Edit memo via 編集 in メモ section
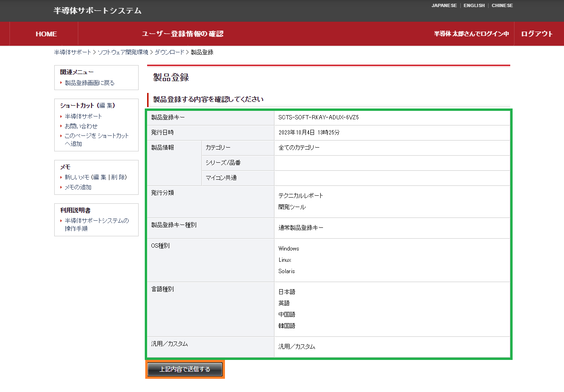 point(100,177)
